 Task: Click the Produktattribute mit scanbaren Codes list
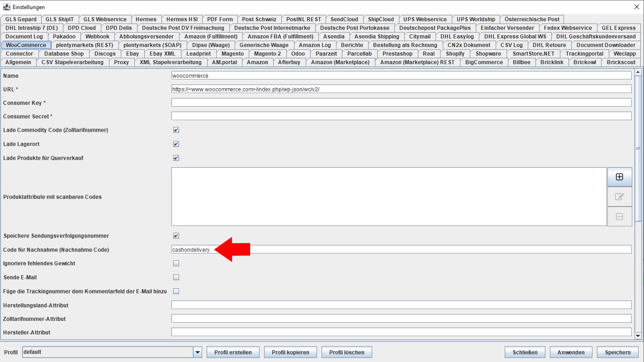(389, 197)
